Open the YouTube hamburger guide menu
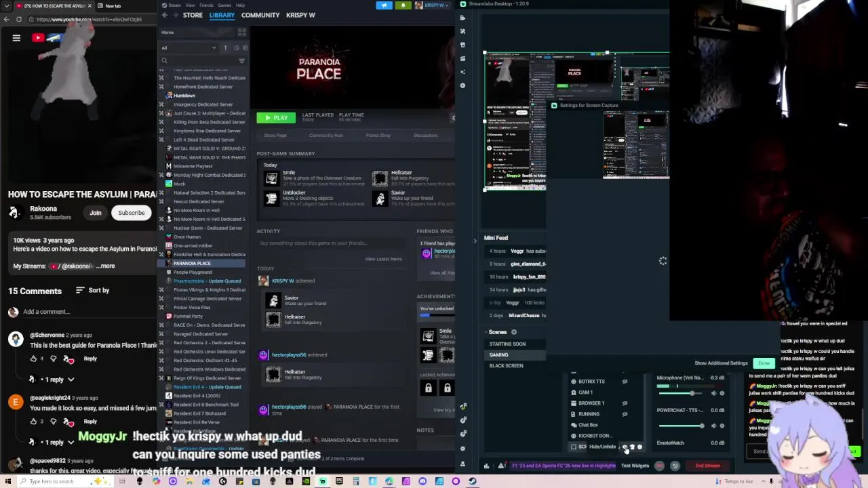868x488 pixels. pyautogui.click(x=16, y=38)
